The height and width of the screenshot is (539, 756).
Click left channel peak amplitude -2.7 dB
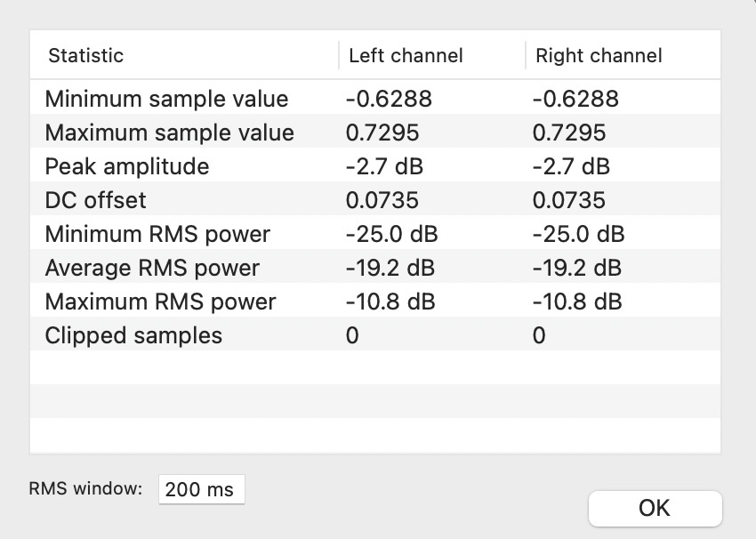[384, 166]
